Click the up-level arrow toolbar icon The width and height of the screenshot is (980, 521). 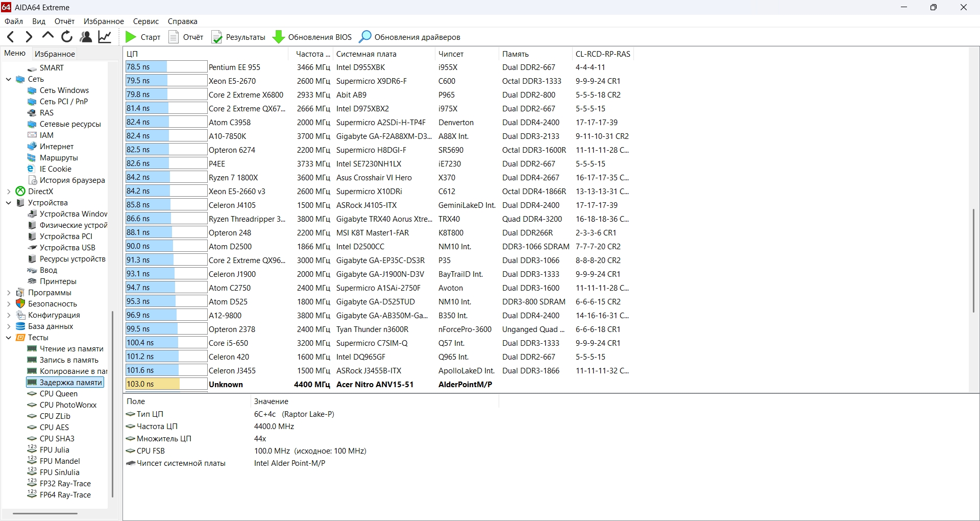[x=48, y=36]
